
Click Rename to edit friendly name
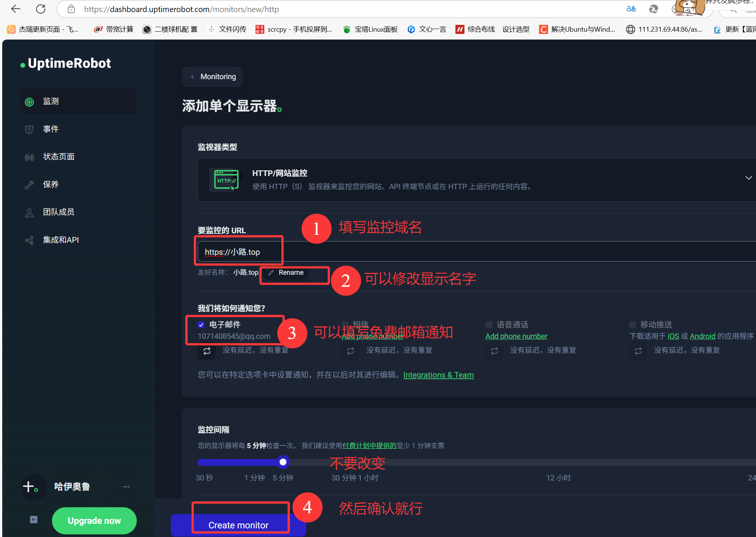[x=286, y=272]
